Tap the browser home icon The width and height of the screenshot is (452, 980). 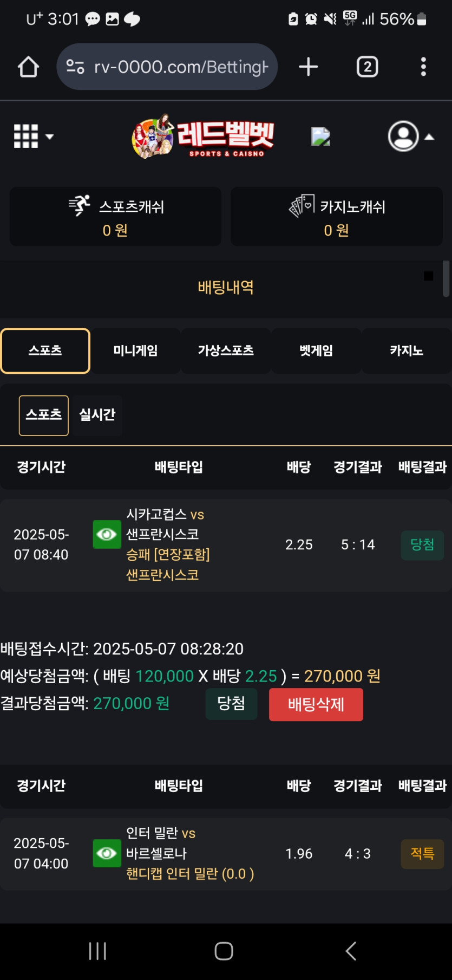tap(28, 67)
